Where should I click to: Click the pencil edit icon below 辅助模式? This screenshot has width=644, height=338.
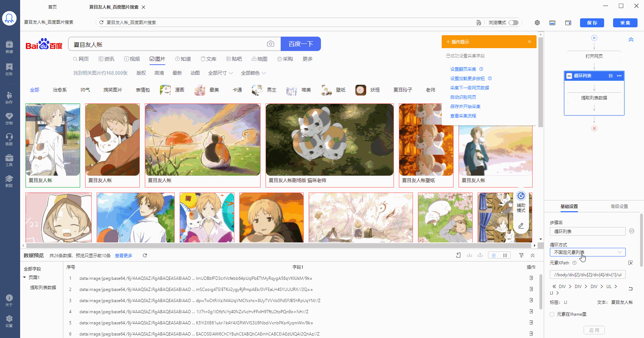[x=521, y=226]
